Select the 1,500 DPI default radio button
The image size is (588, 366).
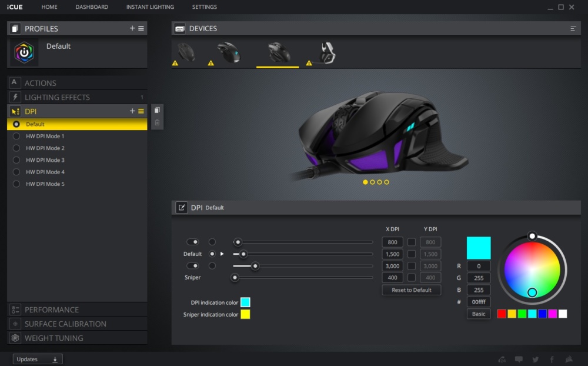(212, 254)
